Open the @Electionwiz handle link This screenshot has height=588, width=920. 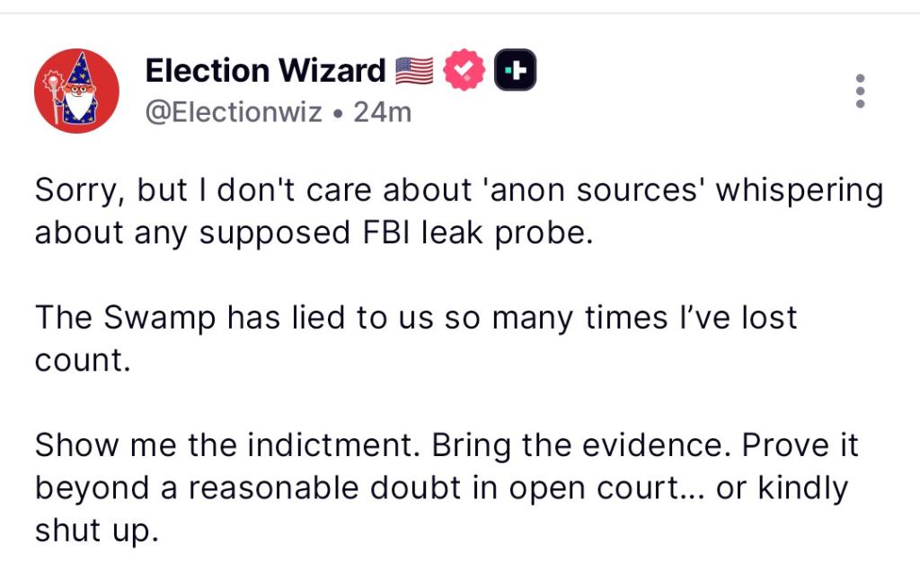[234, 112]
